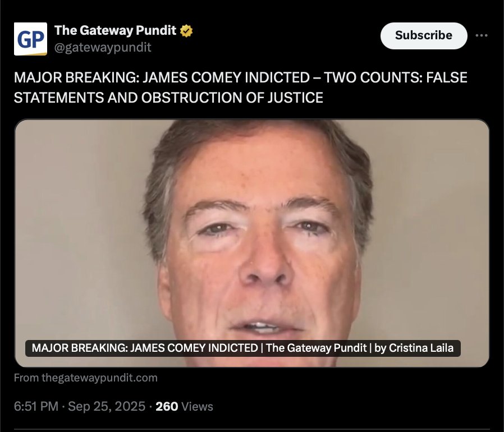
Task: Click the 6:51 PM post time
Action: tap(36, 406)
